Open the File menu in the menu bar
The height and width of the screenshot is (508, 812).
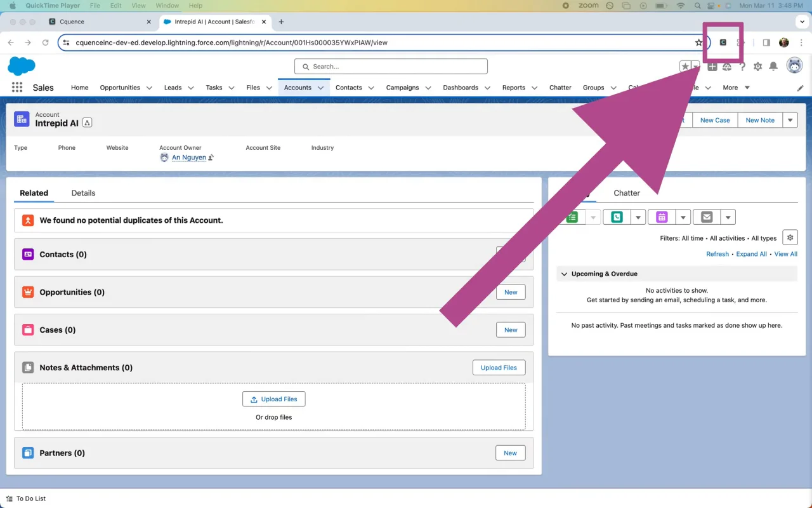[95, 5]
